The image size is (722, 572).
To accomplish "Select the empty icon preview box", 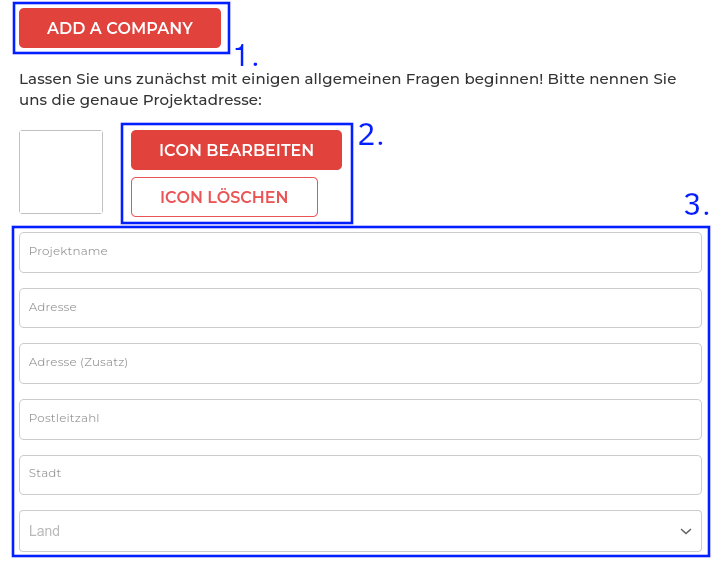I will click(61, 172).
